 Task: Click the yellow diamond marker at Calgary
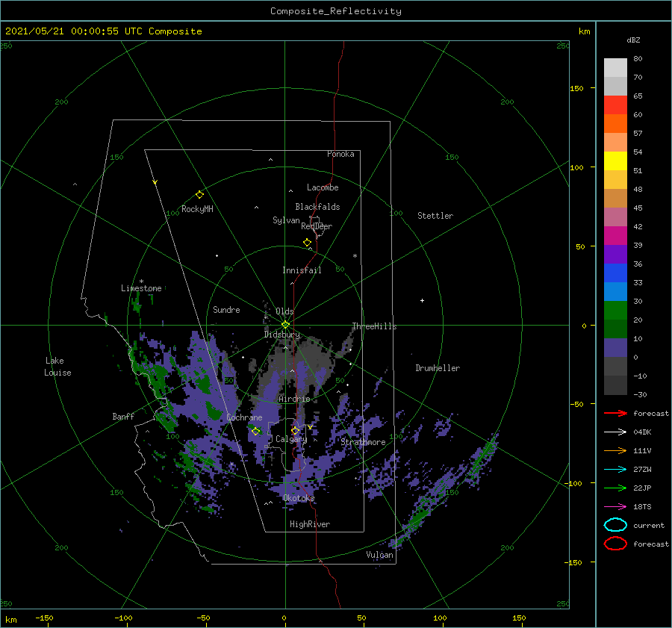295,430
